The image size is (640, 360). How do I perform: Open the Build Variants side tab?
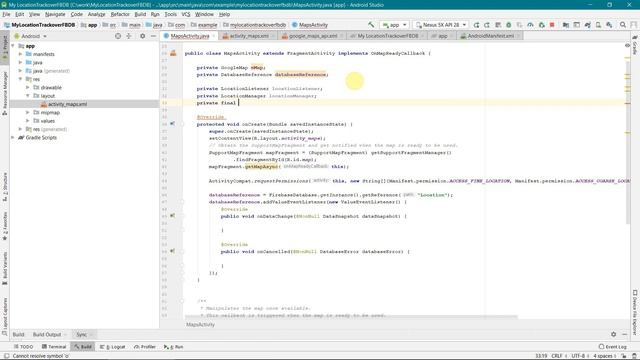(5, 268)
